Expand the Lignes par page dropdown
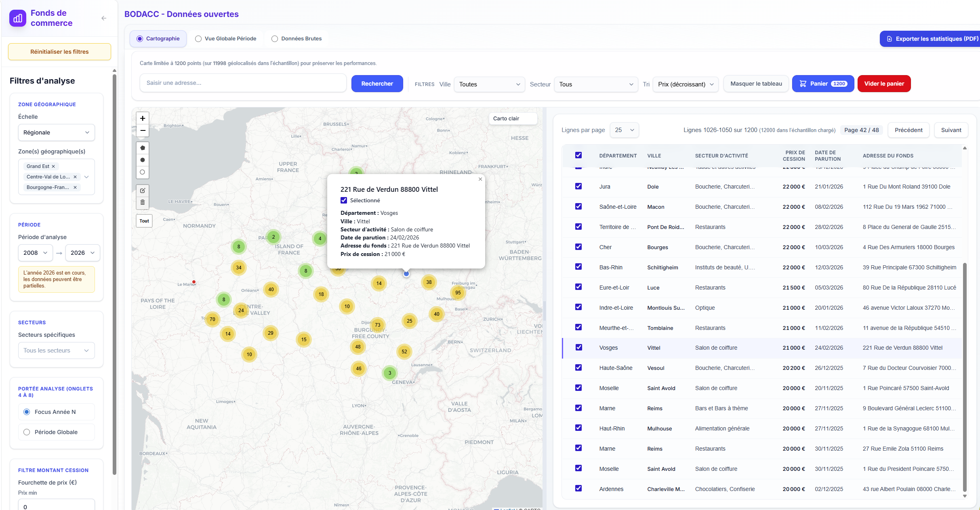The height and width of the screenshot is (510, 980). 624,130
